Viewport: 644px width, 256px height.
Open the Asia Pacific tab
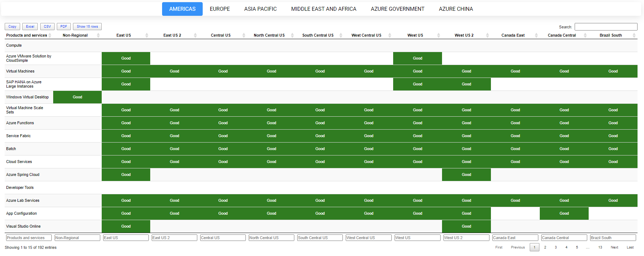point(260,9)
